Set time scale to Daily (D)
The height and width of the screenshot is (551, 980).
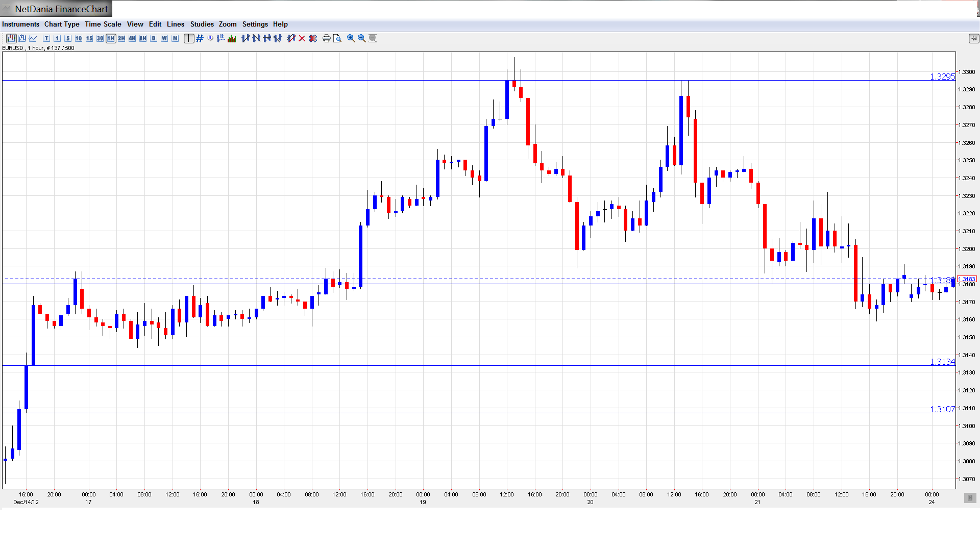[154, 38]
